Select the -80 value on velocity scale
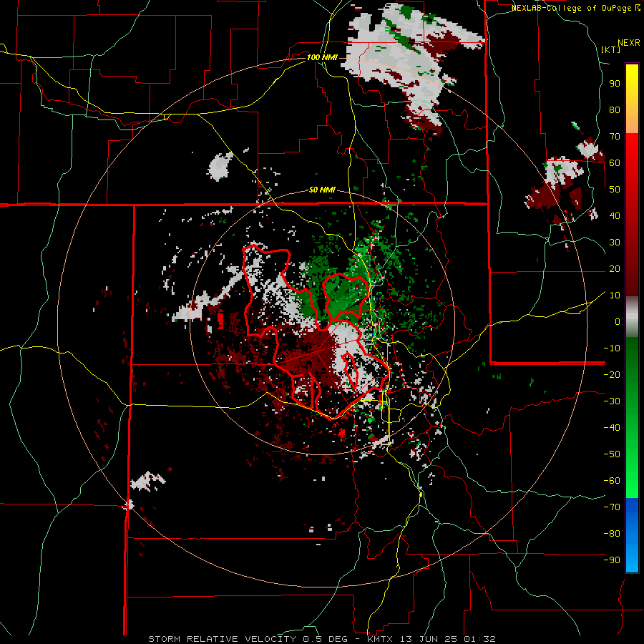 click(612, 534)
